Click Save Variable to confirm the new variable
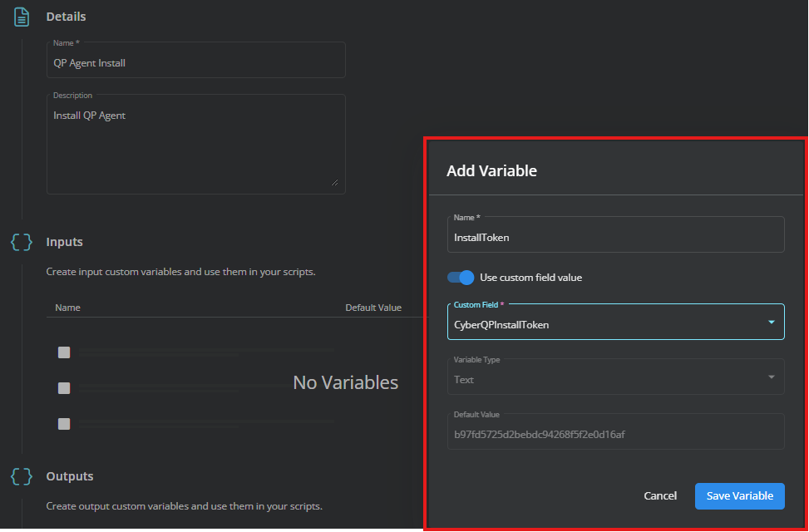 pos(739,495)
